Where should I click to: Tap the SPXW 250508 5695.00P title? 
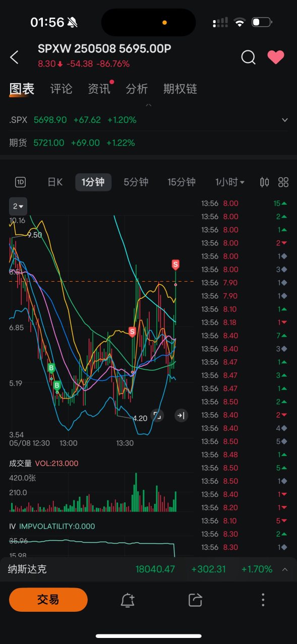pyautogui.click(x=105, y=49)
